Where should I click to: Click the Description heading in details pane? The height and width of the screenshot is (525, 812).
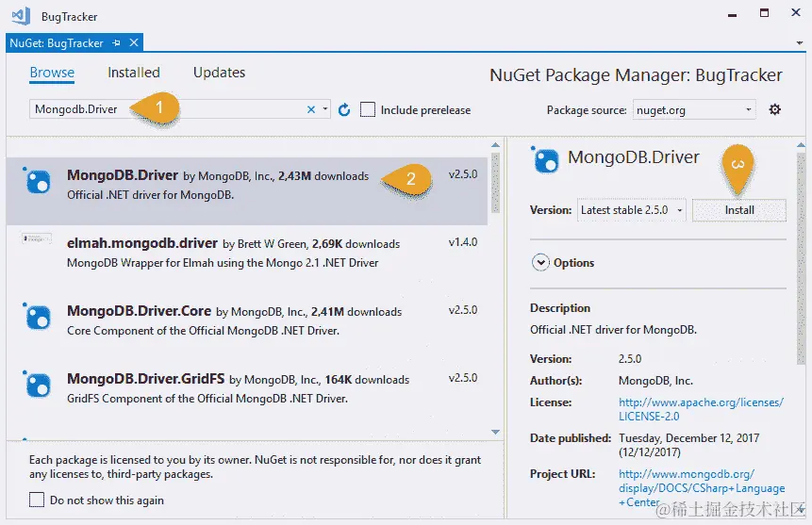[560, 308]
